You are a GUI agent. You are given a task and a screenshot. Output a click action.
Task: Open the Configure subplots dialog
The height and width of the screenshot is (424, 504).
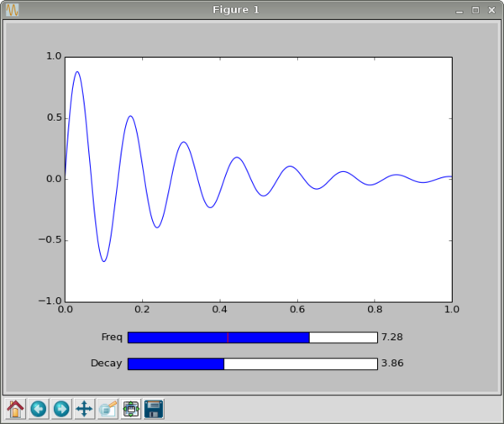pyautogui.click(x=131, y=409)
